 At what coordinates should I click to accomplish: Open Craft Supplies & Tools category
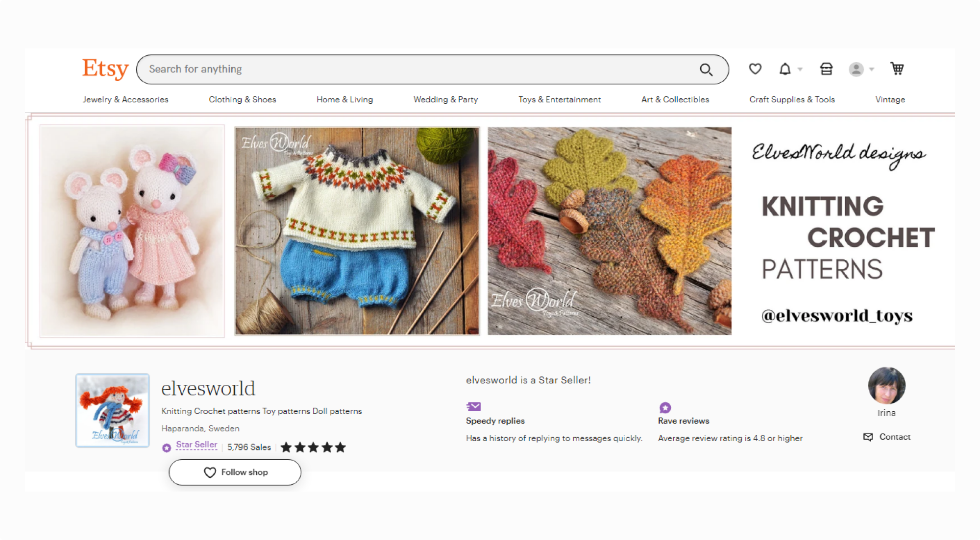[x=792, y=99]
